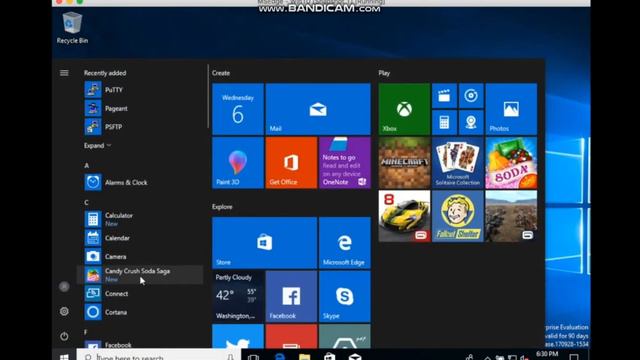Click the Create group heading
This screenshot has width=640, height=360.
[x=221, y=73]
